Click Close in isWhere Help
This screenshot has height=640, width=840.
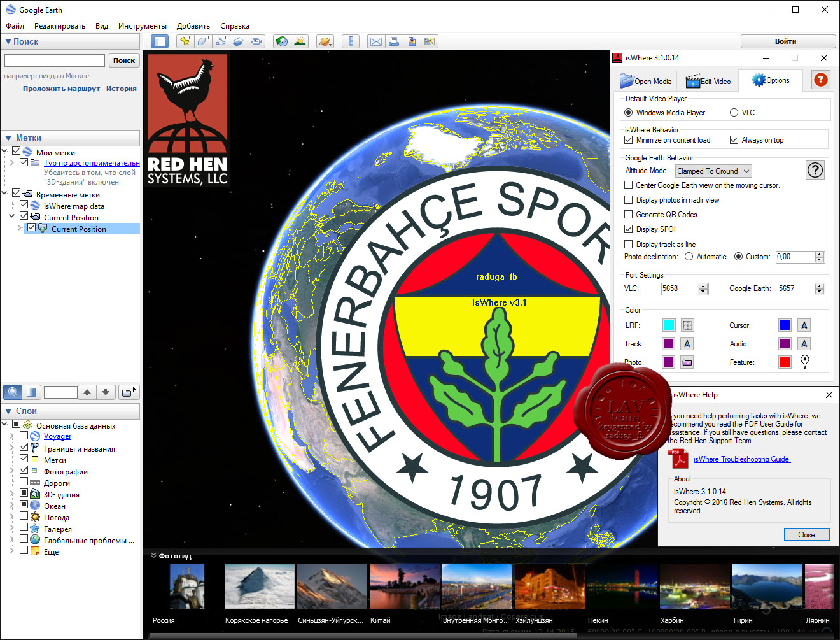pyautogui.click(x=806, y=534)
